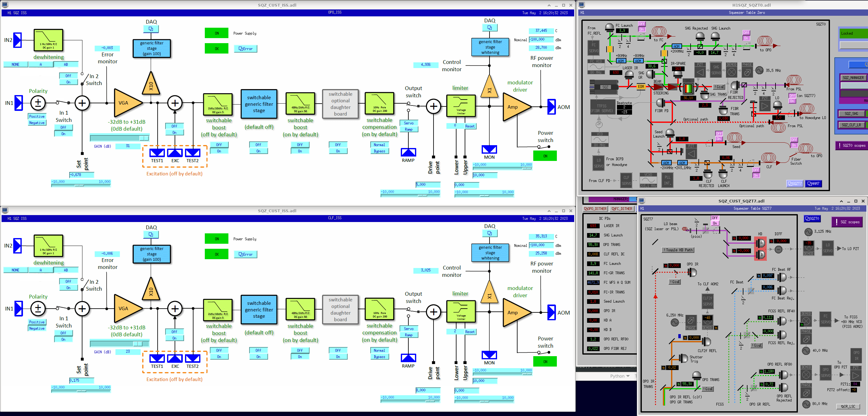
Task: Set compensation to Bypass in CLF_ISS
Action: tap(379, 356)
